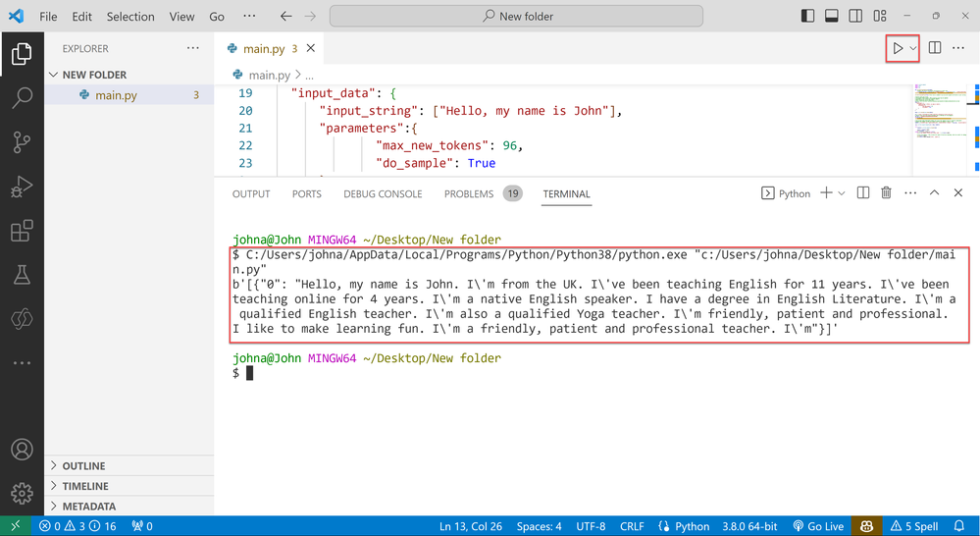Open main.py in the file explorer
This screenshot has height=536, width=980.
point(129,95)
